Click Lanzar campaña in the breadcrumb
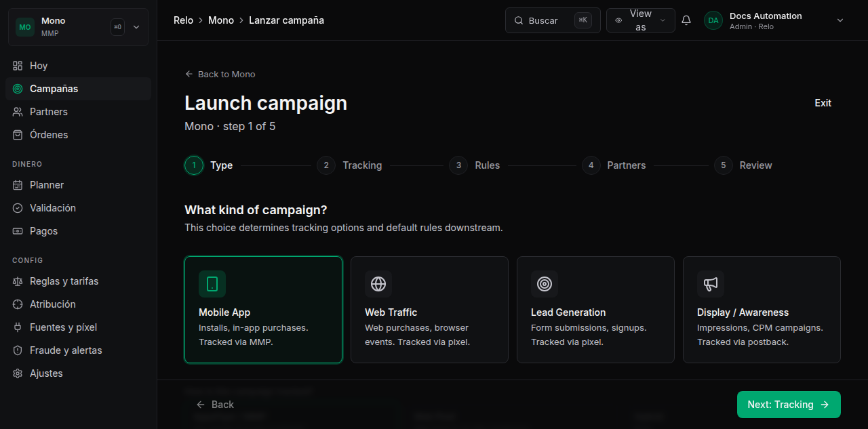The image size is (868, 429). click(286, 20)
